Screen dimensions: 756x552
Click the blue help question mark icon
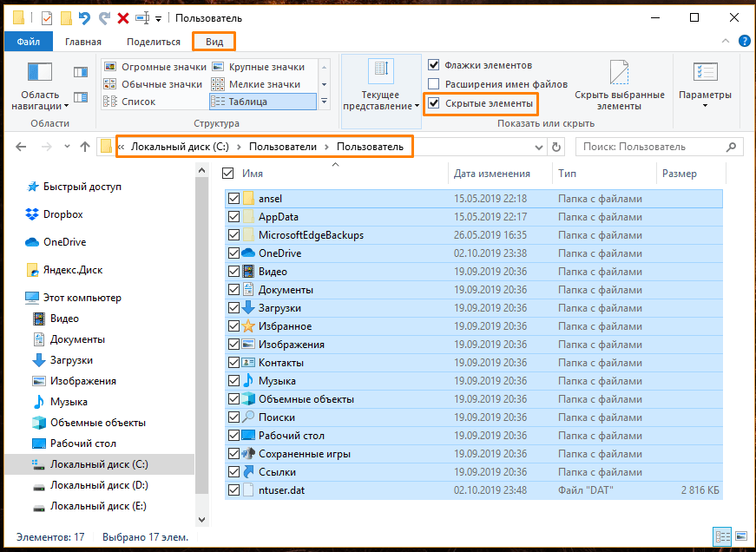pyautogui.click(x=744, y=42)
